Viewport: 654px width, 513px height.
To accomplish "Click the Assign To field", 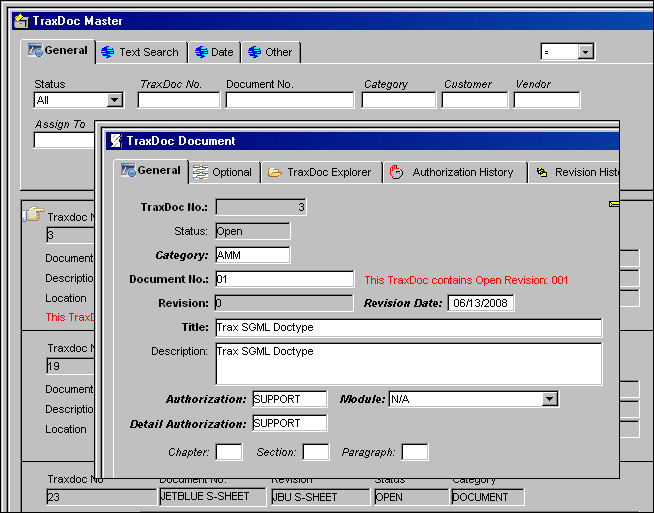I will click(64, 140).
